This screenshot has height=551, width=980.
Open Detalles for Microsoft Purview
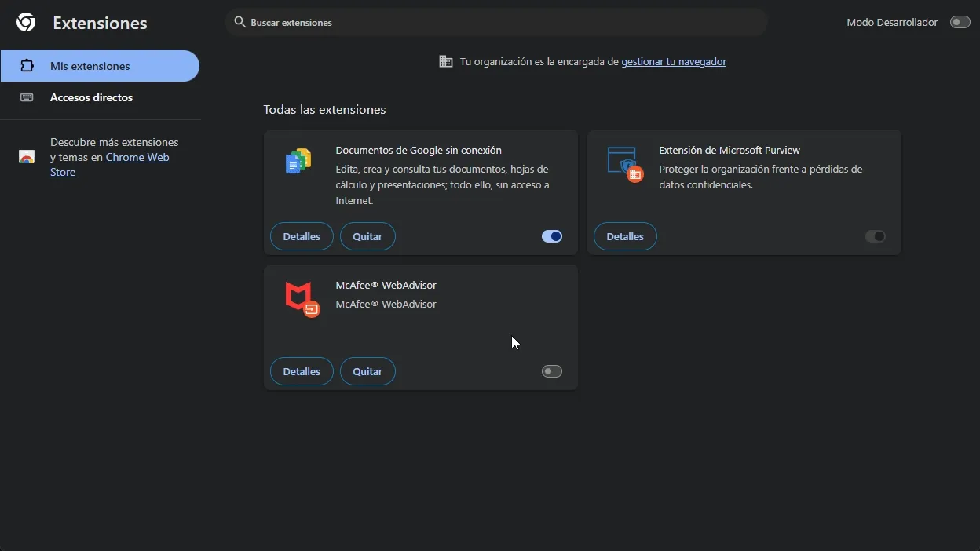[625, 236]
